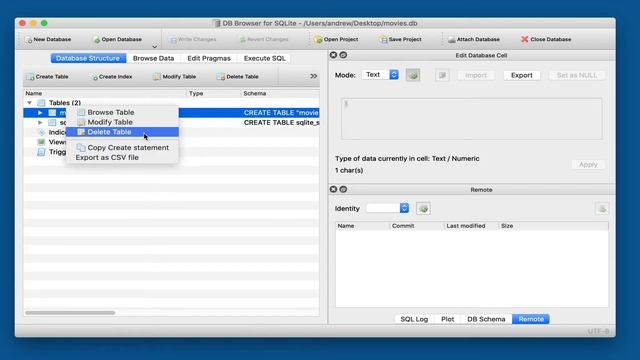Image resolution: width=640 pixels, height=360 pixels.
Task: Expand the structure toolbar overflow chevron
Action: pos(313,76)
